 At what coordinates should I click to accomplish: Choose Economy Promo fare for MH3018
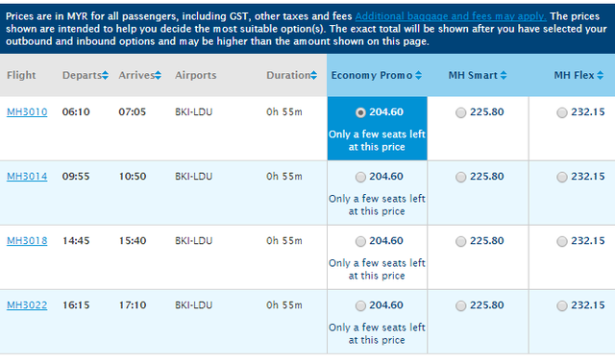(x=360, y=241)
